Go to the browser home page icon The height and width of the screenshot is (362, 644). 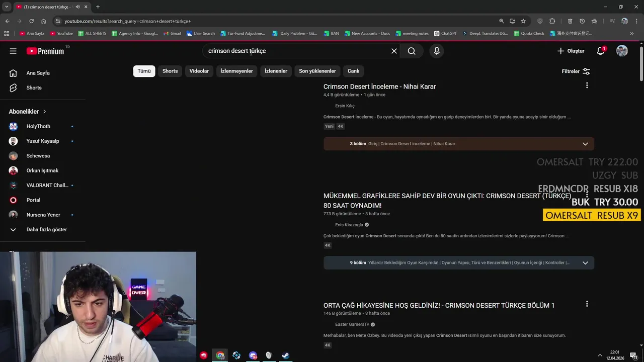click(x=44, y=21)
